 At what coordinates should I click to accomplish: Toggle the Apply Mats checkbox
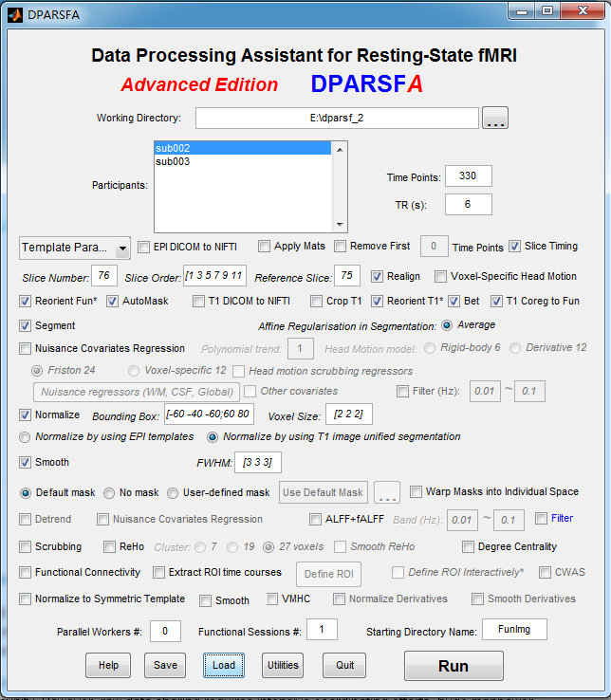point(264,246)
